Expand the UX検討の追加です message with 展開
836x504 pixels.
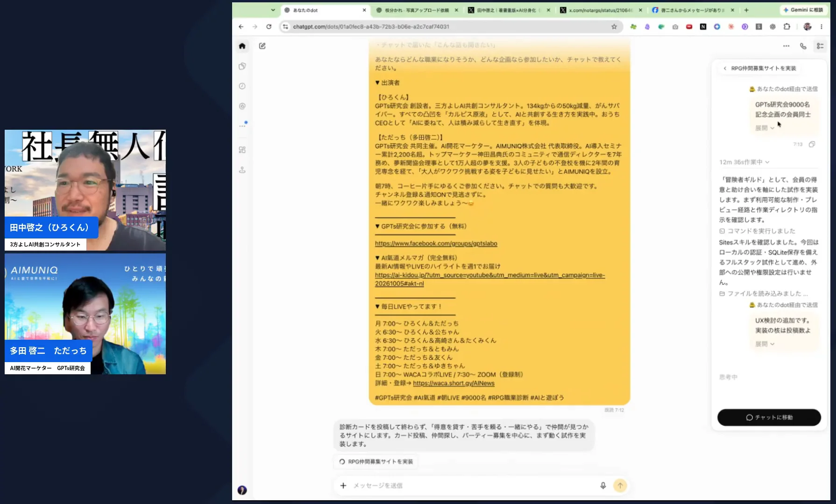(x=765, y=344)
